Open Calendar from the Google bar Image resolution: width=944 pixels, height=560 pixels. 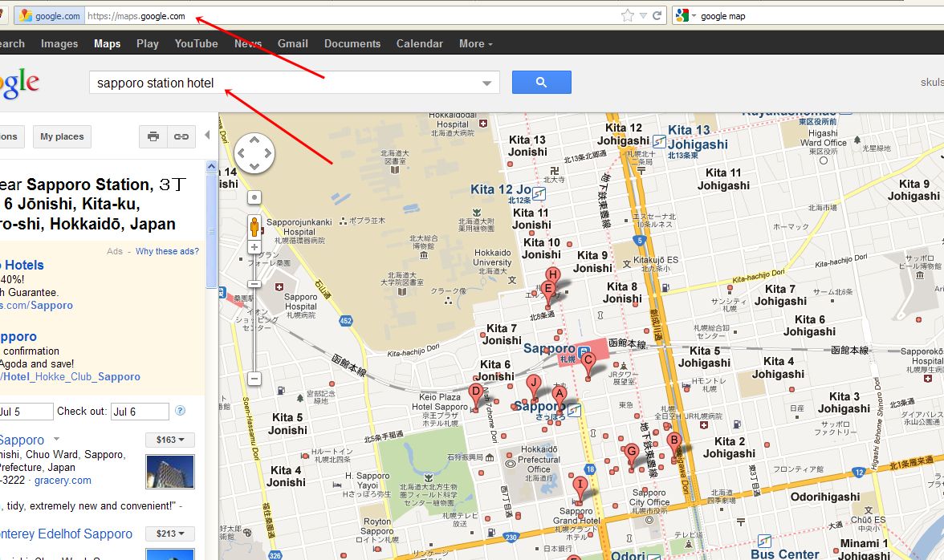click(x=420, y=43)
